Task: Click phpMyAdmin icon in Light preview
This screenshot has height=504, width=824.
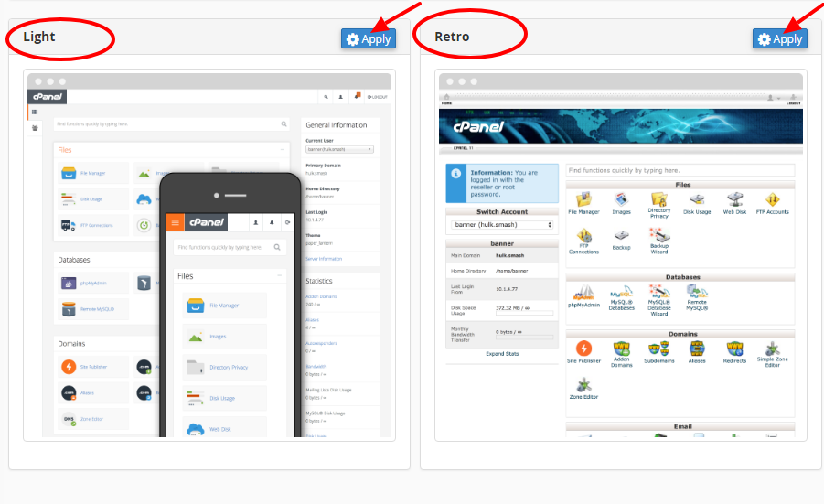Action: [x=69, y=283]
